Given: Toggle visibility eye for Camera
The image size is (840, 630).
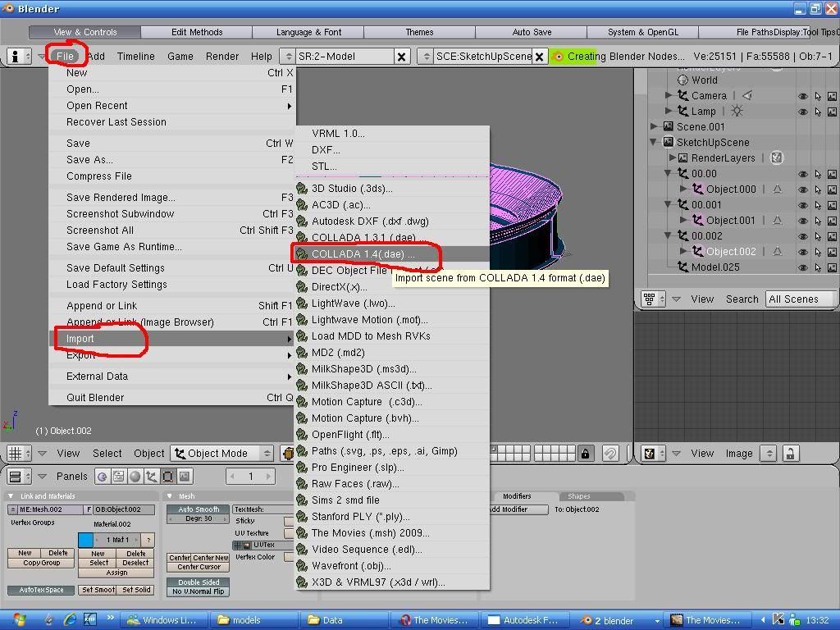Looking at the screenshot, I should [x=803, y=97].
